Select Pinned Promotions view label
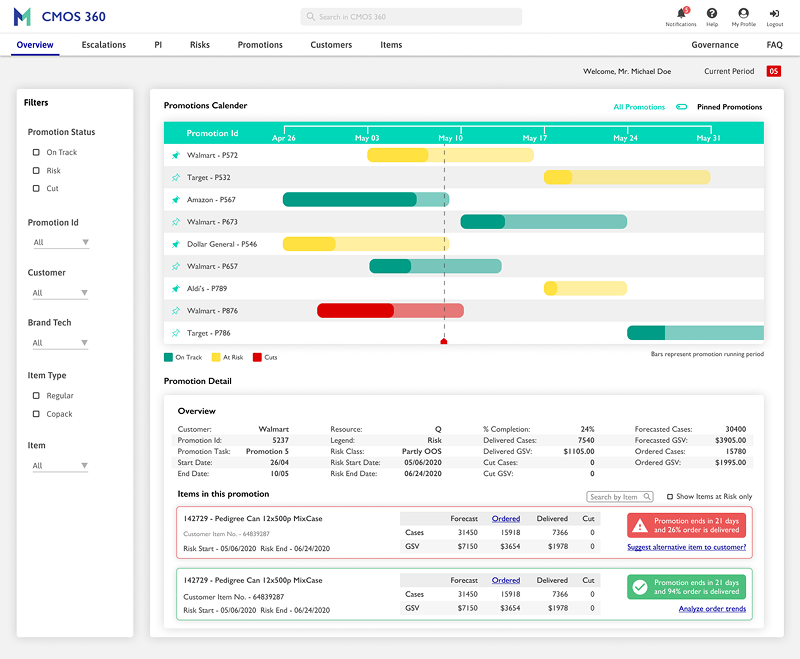800x659 pixels. 730,107
